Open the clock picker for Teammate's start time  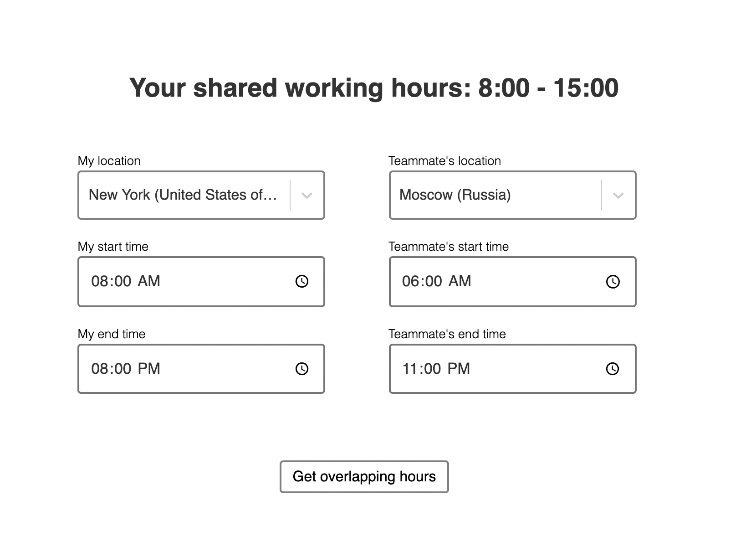coord(613,281)
